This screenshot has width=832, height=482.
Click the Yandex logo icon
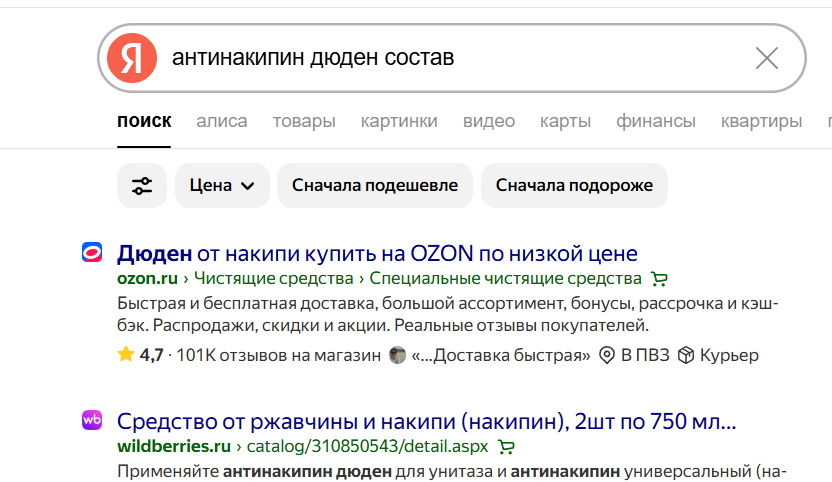click(133, 58)
